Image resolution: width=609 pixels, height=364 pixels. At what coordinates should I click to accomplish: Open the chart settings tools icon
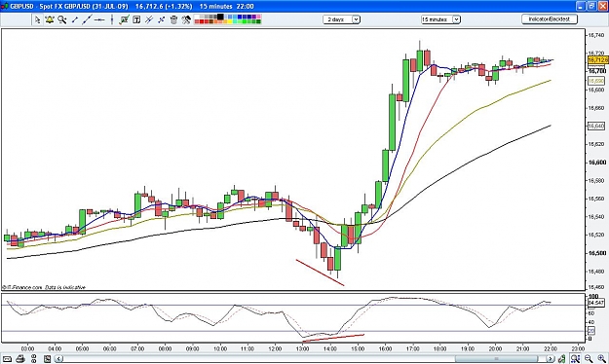point(186,19)
